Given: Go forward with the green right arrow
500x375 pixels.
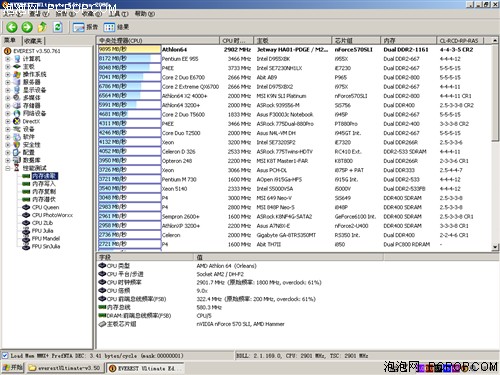Looking at the screenshot, I should pyautogui.click(x=27, y=27).
